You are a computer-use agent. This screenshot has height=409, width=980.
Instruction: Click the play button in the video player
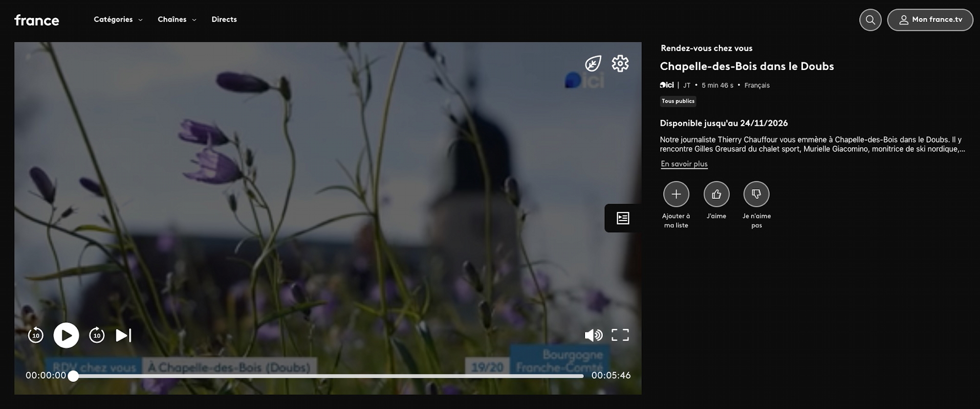[66, 335]
